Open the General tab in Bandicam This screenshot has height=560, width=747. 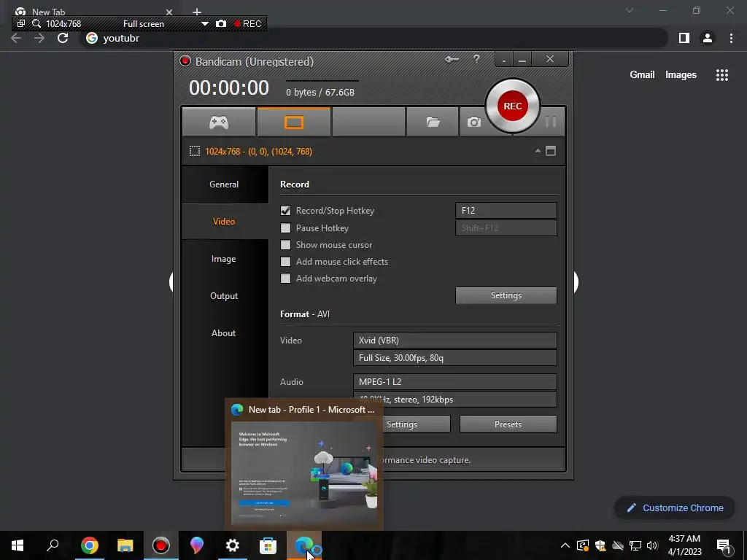[x=224, y=184]
